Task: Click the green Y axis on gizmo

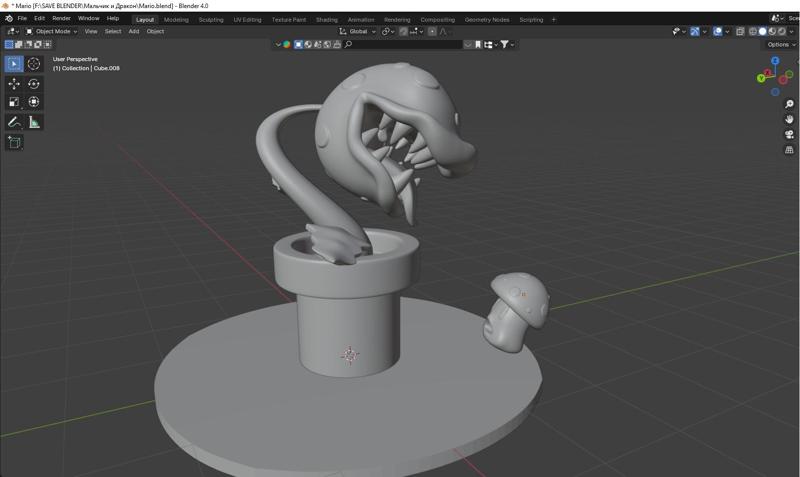Action: (761, 78)
